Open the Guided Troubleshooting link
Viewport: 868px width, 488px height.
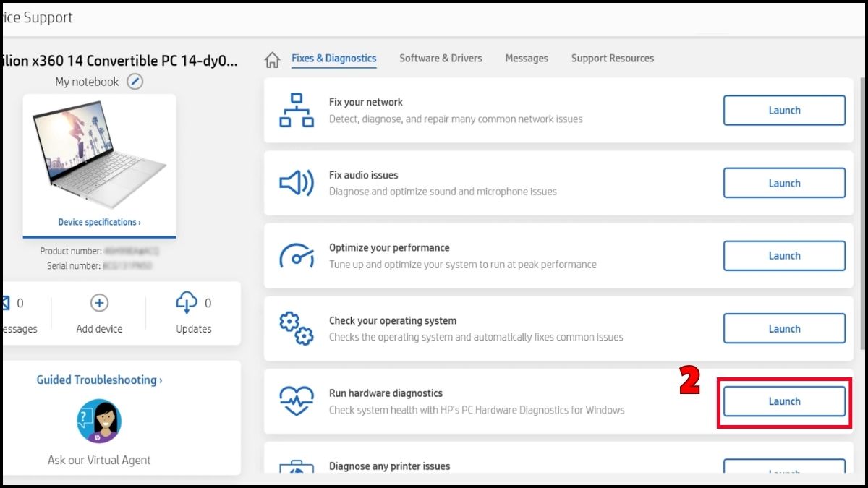(x=99, y=380)
